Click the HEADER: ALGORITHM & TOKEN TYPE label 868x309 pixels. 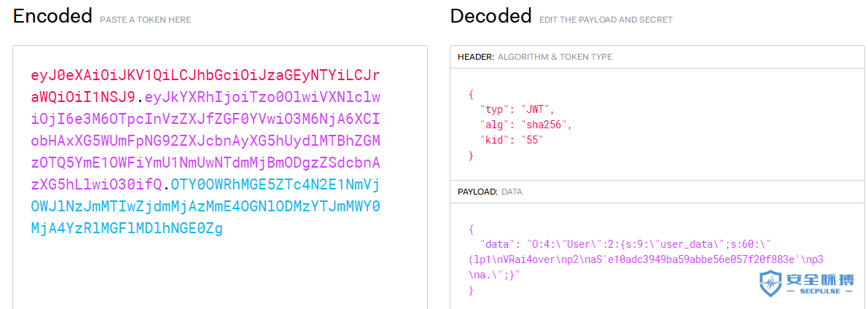[x=535, y=57]
